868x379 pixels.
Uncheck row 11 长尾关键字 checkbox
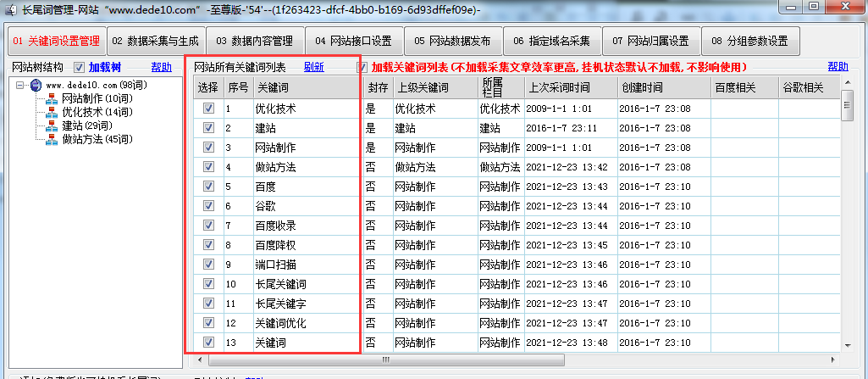coord(208,303)
